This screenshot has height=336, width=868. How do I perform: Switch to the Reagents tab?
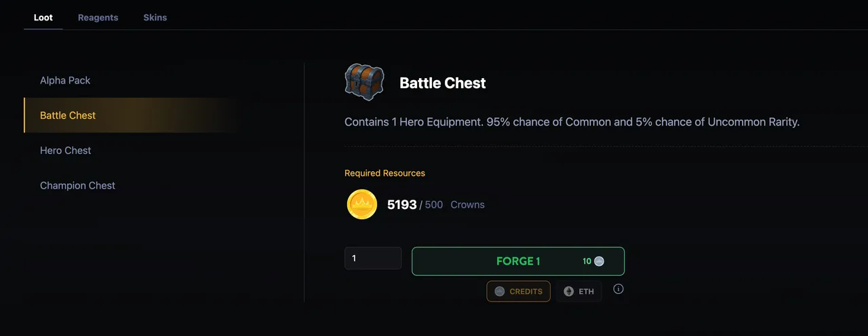pyautogui.click(x=98, y=18)
